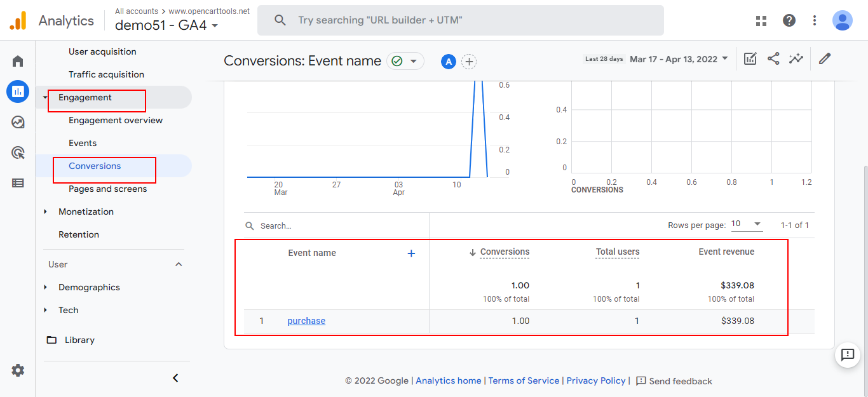Image resolution: width=868 pixels, height=397 pixels.
Task: Select Pages and screens report
Action: click(x=107, y=189)
